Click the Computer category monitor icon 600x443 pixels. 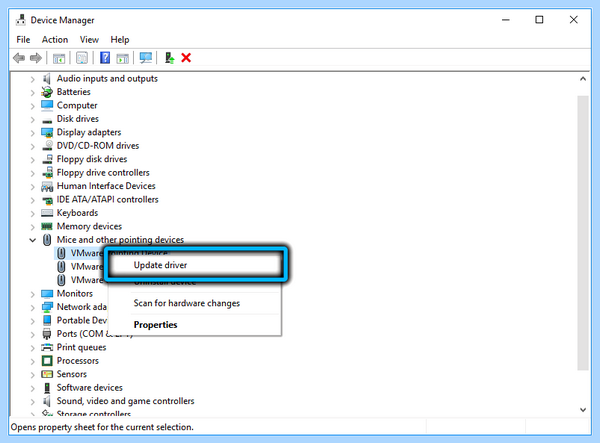click(47, 105)
